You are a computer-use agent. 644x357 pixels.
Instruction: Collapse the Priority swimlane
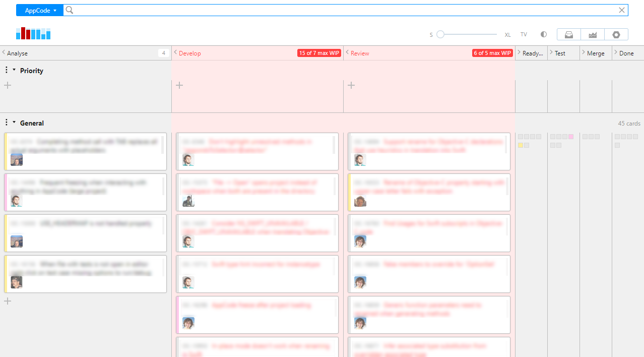pyautogui.click(x=14, y=71)
